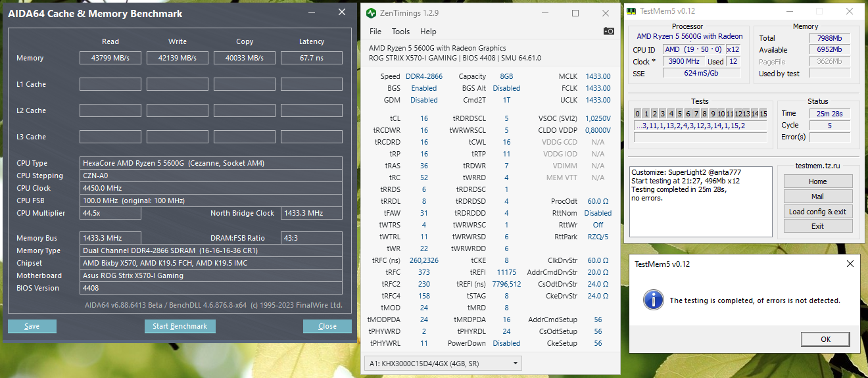Click the BGS Enabled value in ZenTimings
Viewport: 868px width, 378px height.
tap(424, 88)
